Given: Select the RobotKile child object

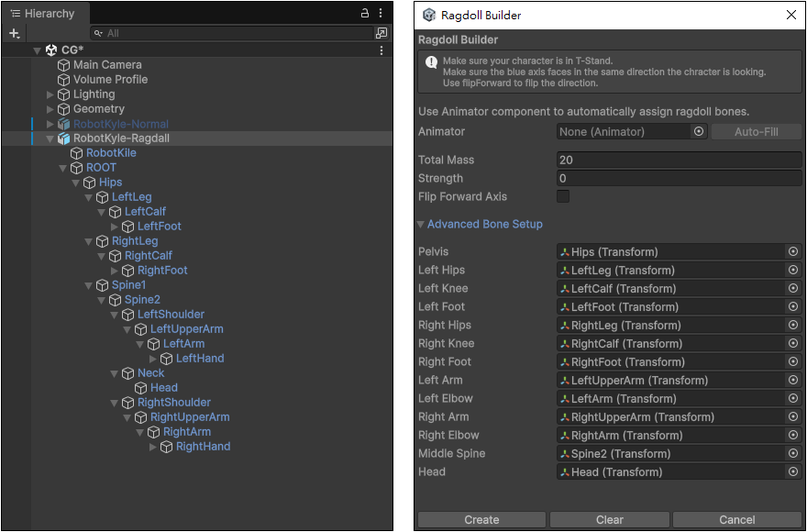Looking at the screenshot, I should [x=111, y=153].
